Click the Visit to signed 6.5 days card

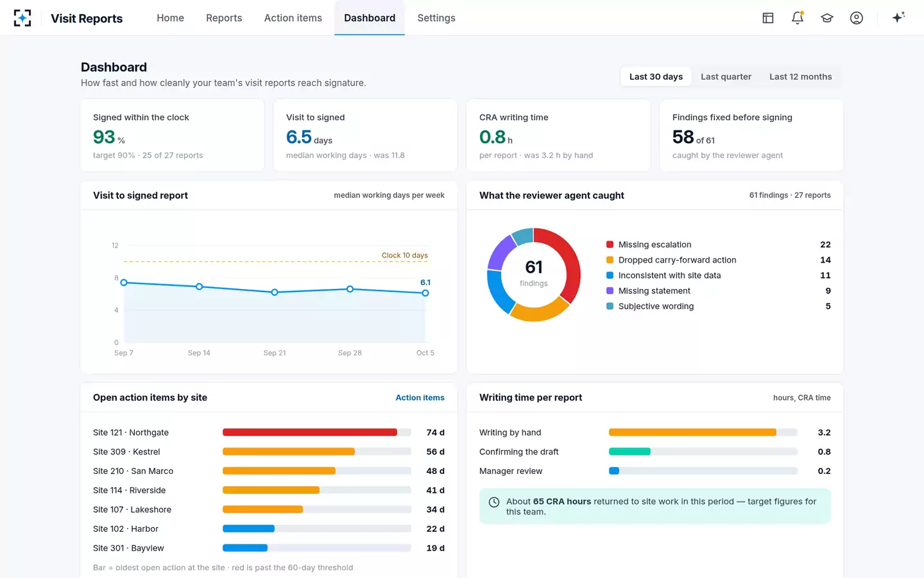[366, 136]
